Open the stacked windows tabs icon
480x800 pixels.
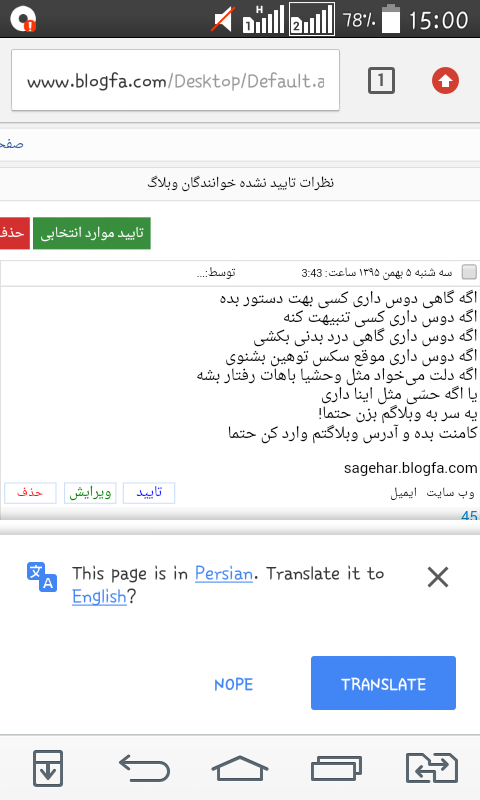point(336,769)
